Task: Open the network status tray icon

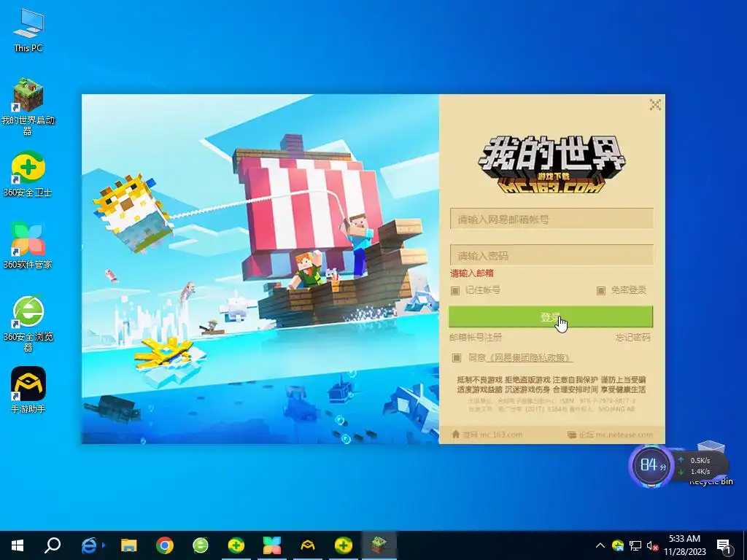Action: click(x=635, y=545)
